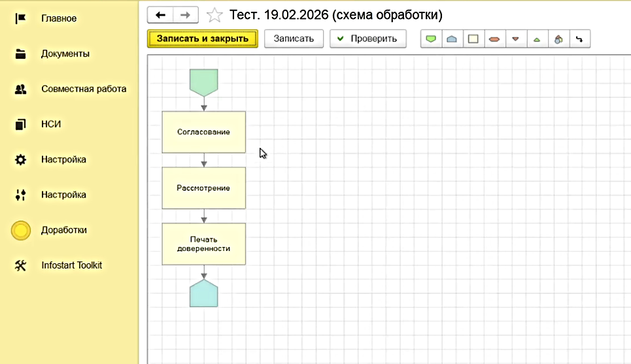Select the Печать доверенности block
Viewport: 631px width, 364px height.
[203, 244]
